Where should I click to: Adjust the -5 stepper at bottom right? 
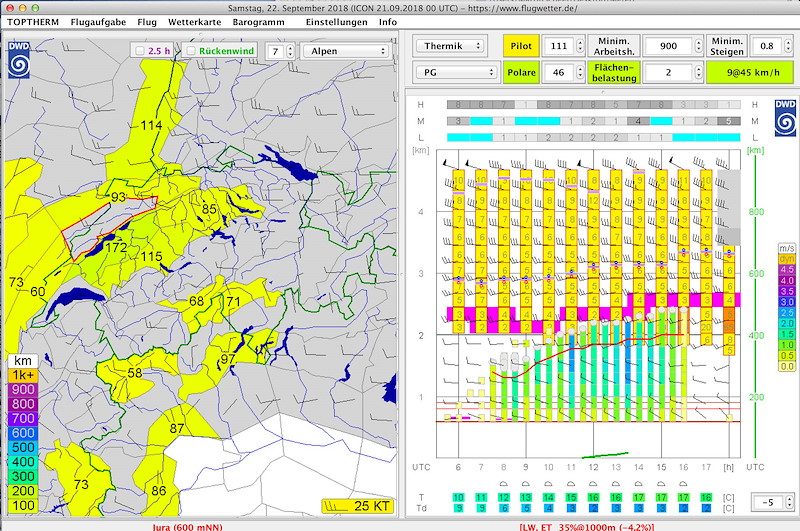click(x=789, y=502)
